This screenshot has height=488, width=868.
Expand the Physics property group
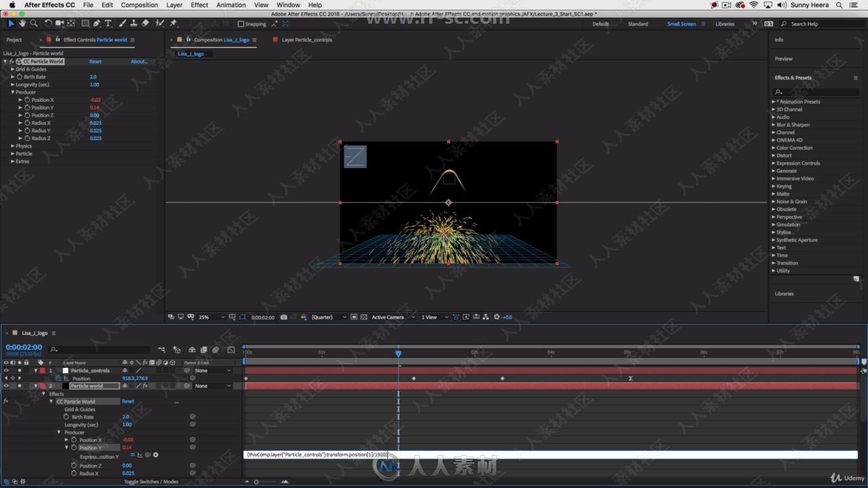click(12, 146)
